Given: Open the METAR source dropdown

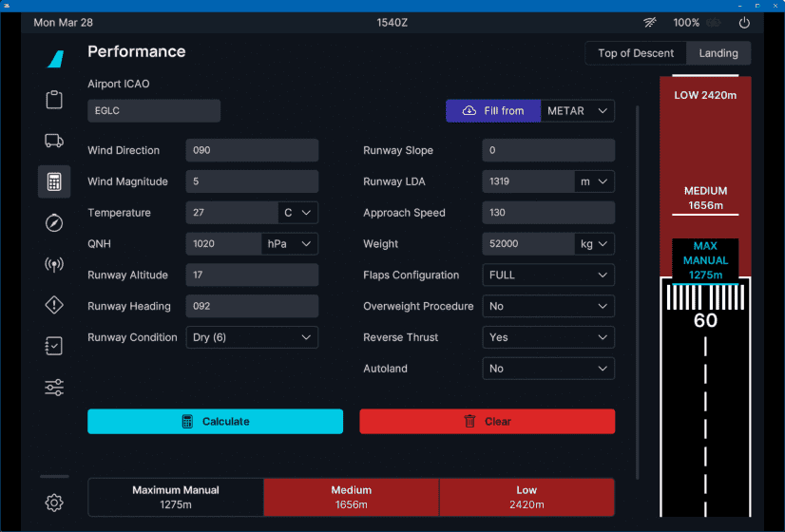Looking at the screenshot, I should click(x=578, y=111).
